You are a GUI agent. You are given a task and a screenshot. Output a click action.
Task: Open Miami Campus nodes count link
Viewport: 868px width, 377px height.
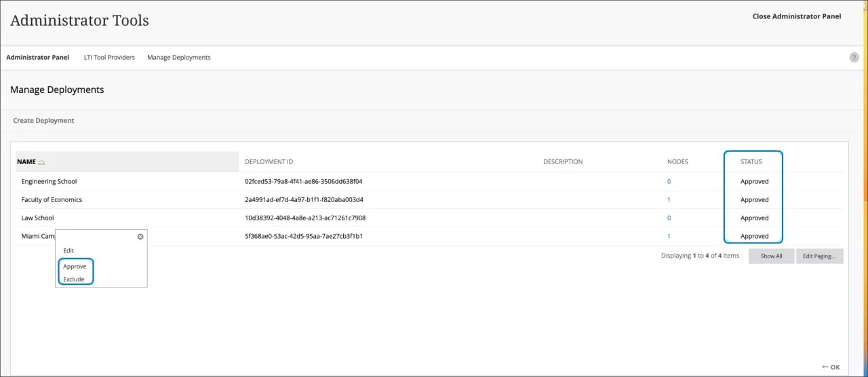coord(669,237)
